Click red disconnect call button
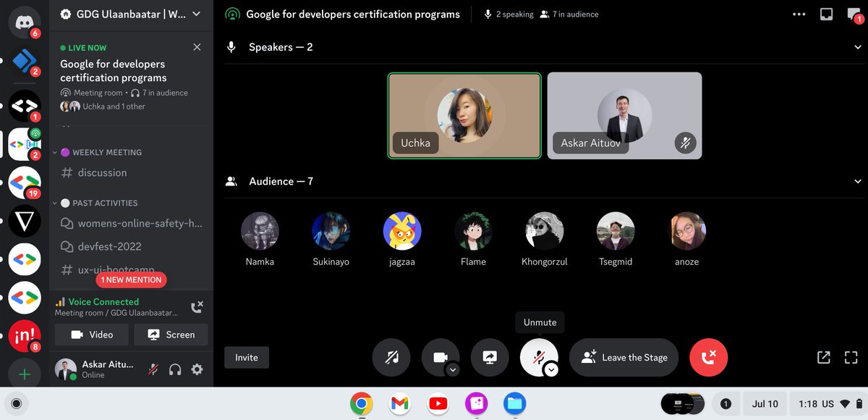The height and width of the screenshot is (420, 868). click(709, 357)
